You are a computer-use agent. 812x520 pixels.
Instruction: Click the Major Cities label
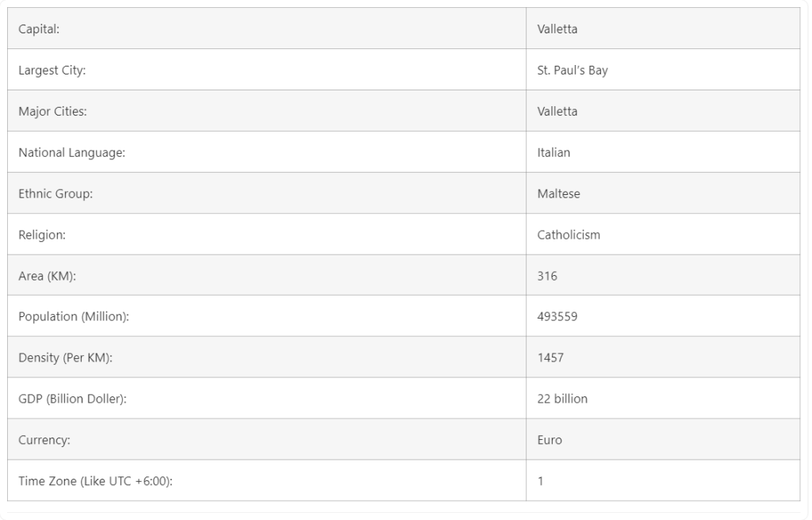[x=52, y=112]
